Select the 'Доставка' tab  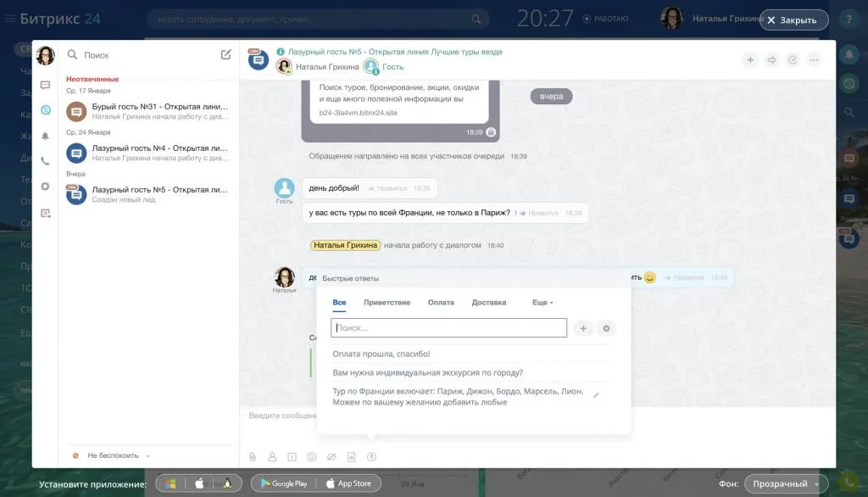[x=488, y=303]
